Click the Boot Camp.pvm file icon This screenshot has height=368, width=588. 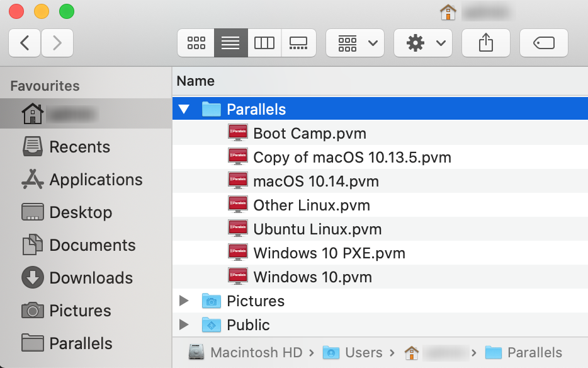tap(238, 133)
